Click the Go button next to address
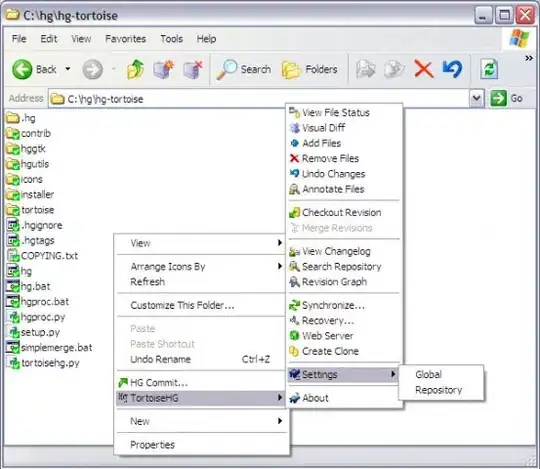The height and width of the screenshot is (469, 540). (x=507, y=98)
